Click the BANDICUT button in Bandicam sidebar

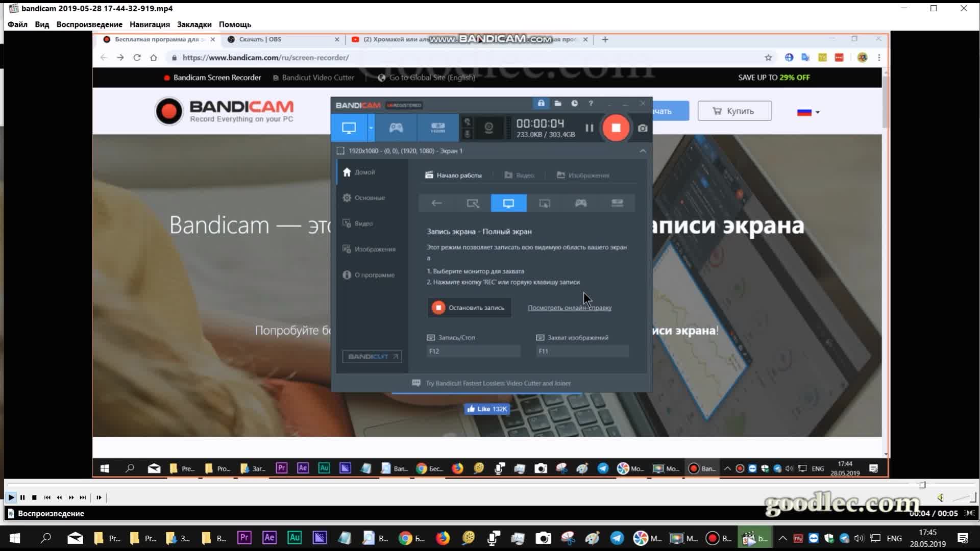(372, 357)
